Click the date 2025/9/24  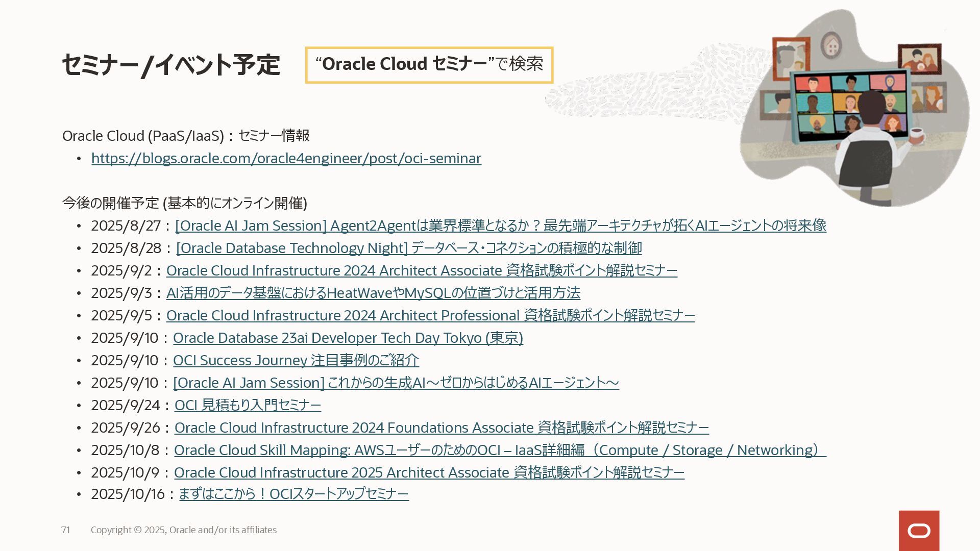(126, 405)
